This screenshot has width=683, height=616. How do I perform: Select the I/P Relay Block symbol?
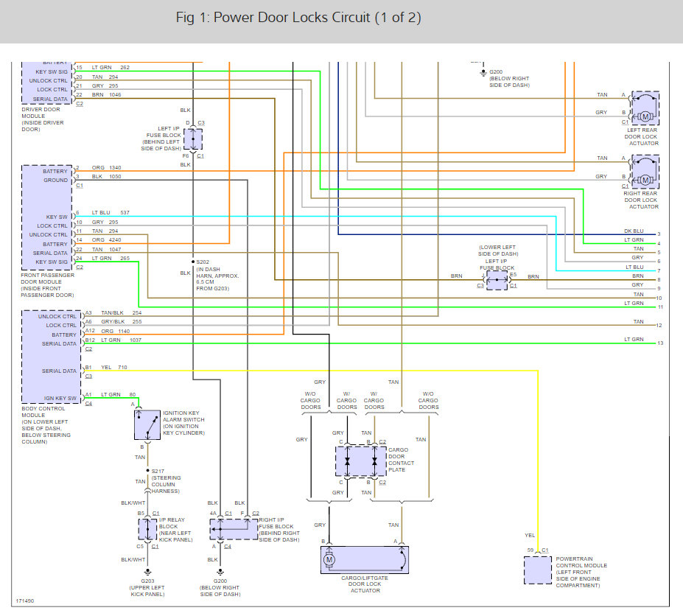click(147, 529)
